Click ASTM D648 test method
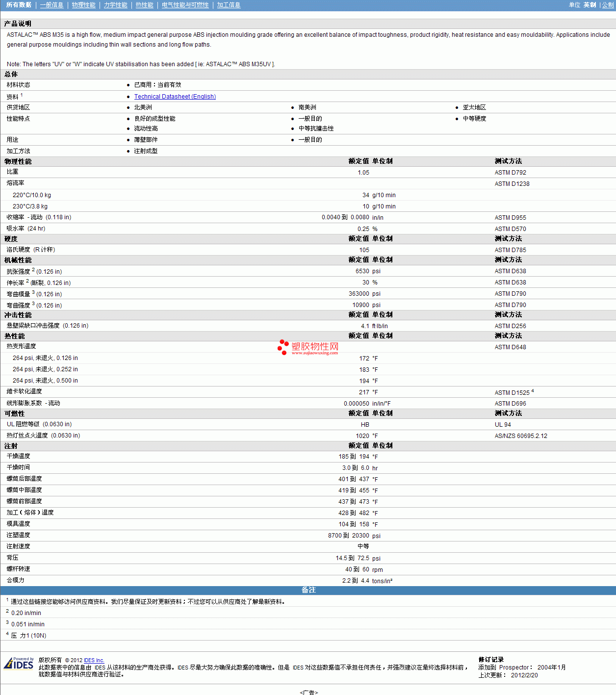 [511, 347]
